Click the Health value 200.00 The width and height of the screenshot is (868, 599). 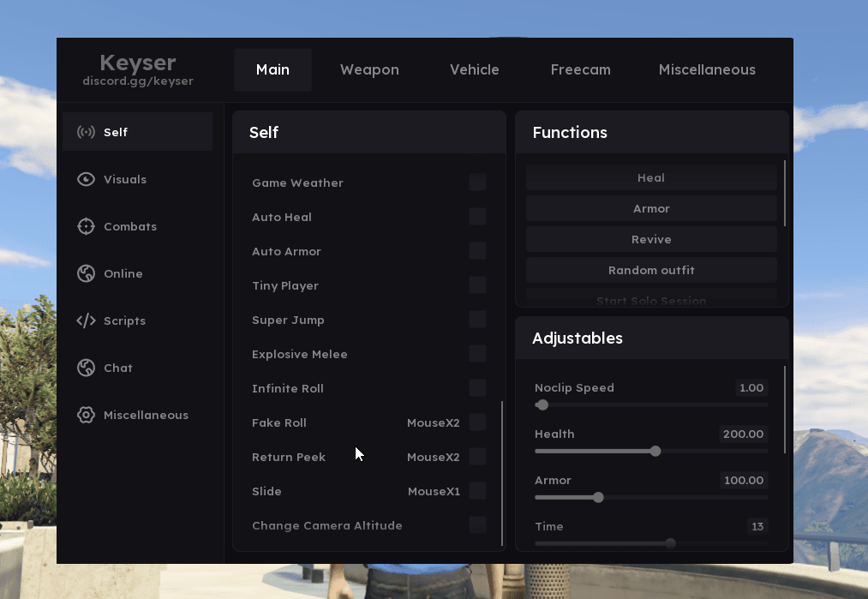pyautogui.click(x=743, y=434)
